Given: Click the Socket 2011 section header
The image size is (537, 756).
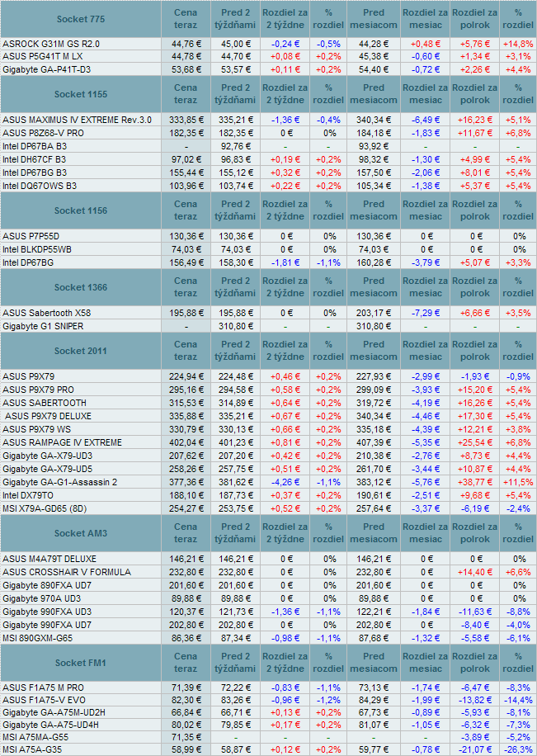Looking at the screenshot, I should tap(81, 351).
